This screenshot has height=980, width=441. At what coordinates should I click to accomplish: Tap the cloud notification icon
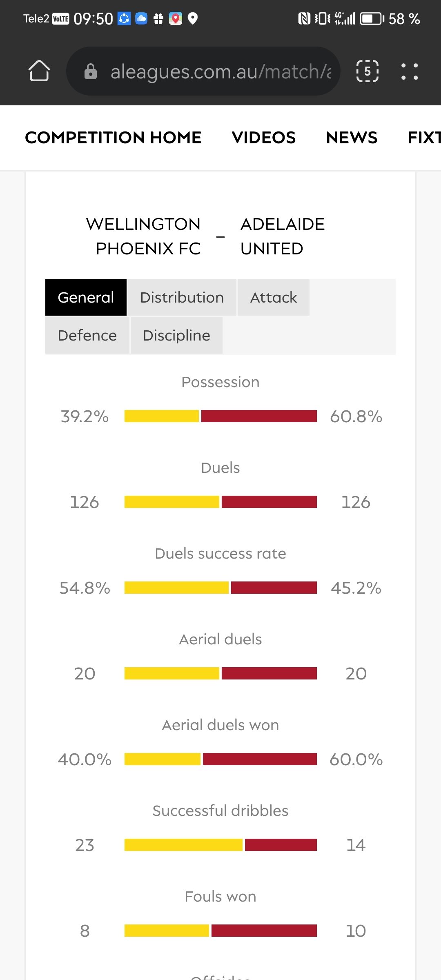click(141, 19)
